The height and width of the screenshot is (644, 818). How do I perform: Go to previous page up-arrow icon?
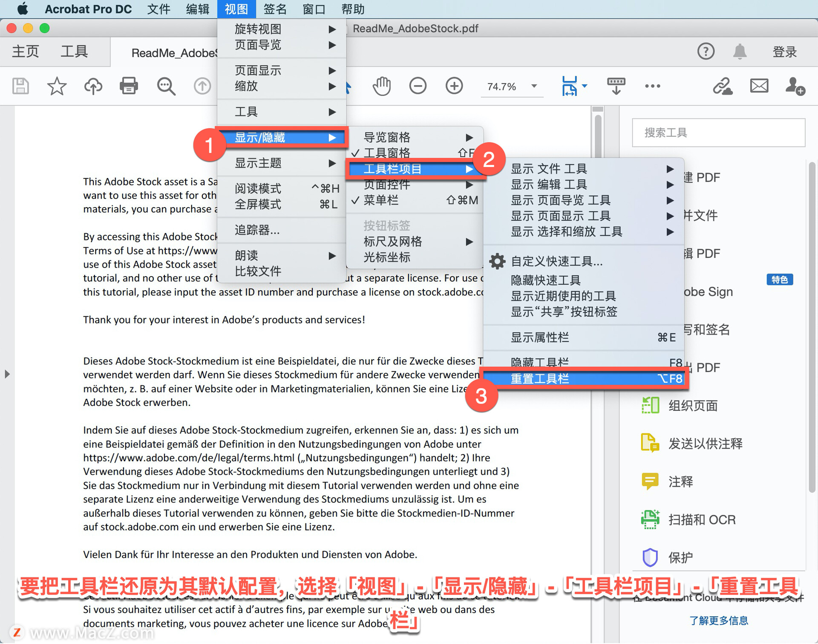click(202, 86)
